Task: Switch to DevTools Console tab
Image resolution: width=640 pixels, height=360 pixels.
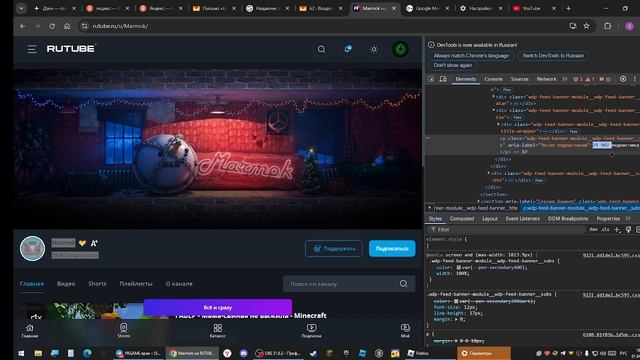Action: pyautogui.click(x=493, y=79)
